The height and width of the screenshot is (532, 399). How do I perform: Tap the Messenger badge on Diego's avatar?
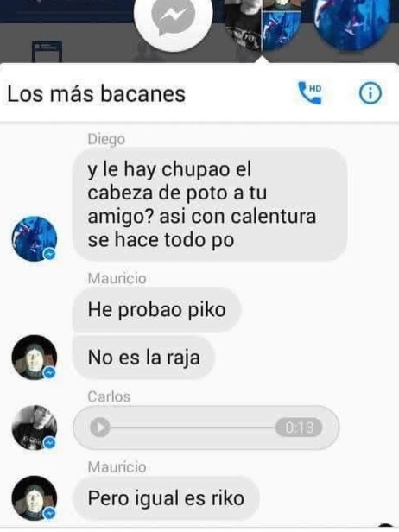tap(49, 254)
